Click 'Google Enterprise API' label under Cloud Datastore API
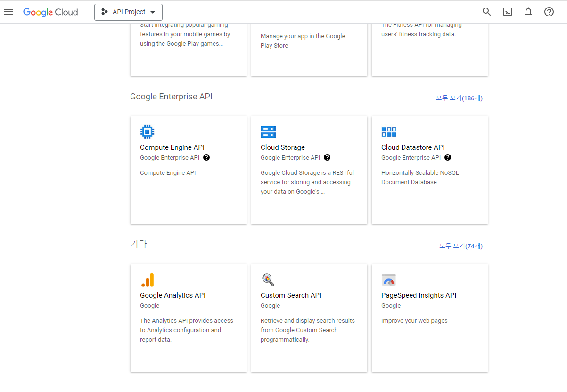 411,158
